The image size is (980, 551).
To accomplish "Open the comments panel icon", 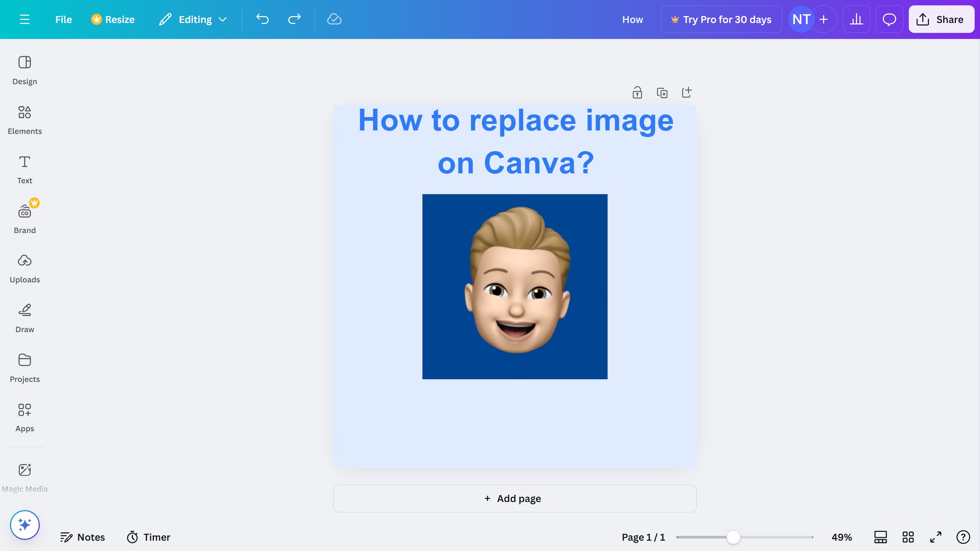I will 889,19.
